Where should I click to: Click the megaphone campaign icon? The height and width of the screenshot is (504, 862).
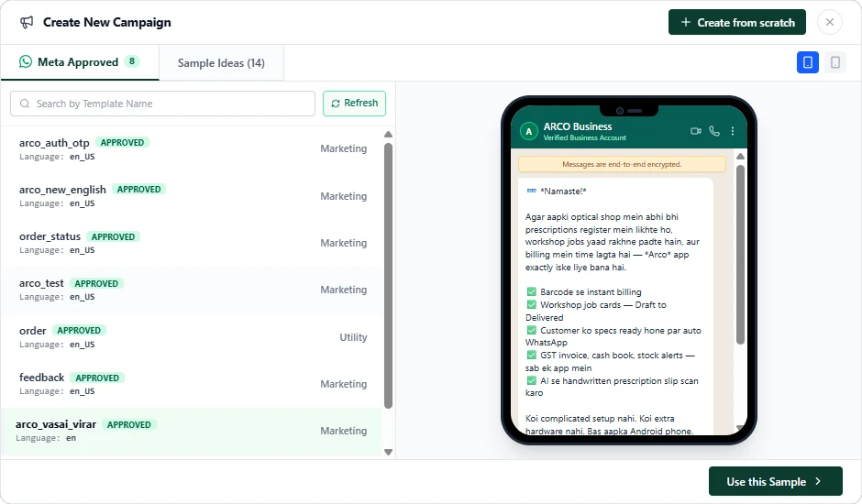(27, 23)
